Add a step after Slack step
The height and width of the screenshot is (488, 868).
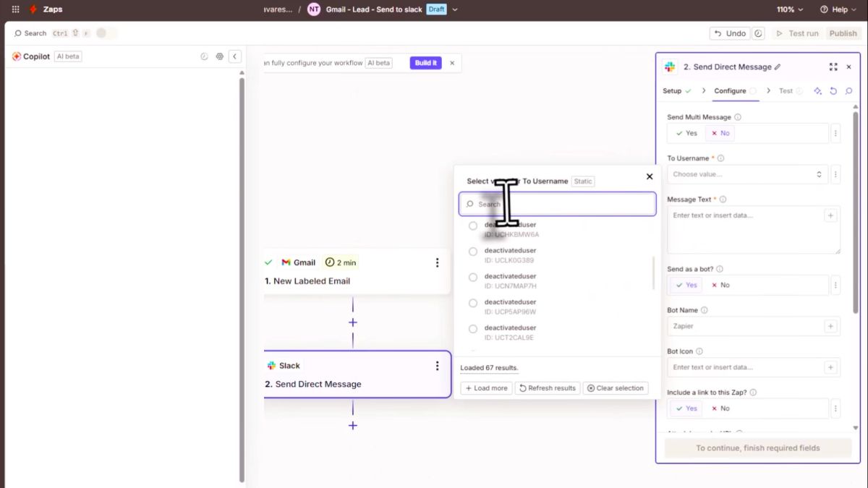coord(353,426)
